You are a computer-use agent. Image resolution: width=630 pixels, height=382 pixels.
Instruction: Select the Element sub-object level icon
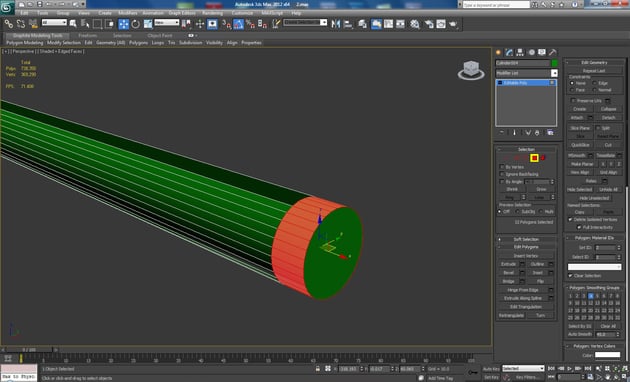click(543, 158)
